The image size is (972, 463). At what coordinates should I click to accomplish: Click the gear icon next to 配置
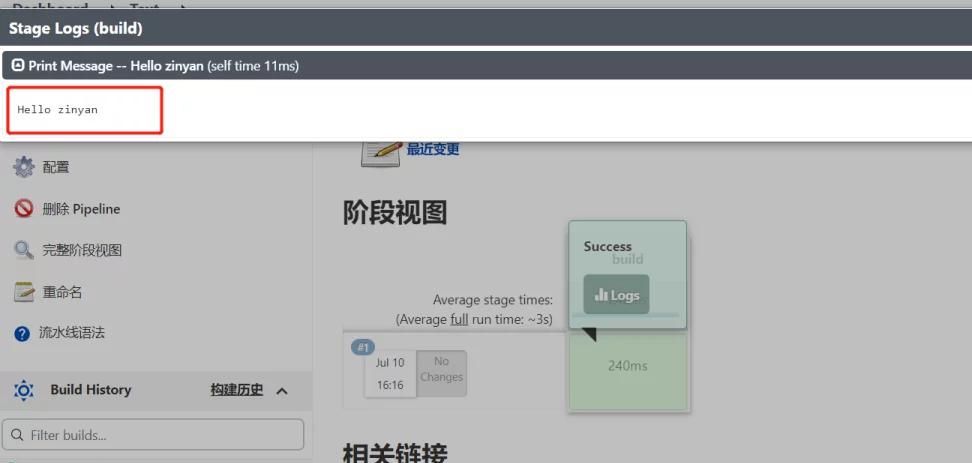click(x=24, y=167)
